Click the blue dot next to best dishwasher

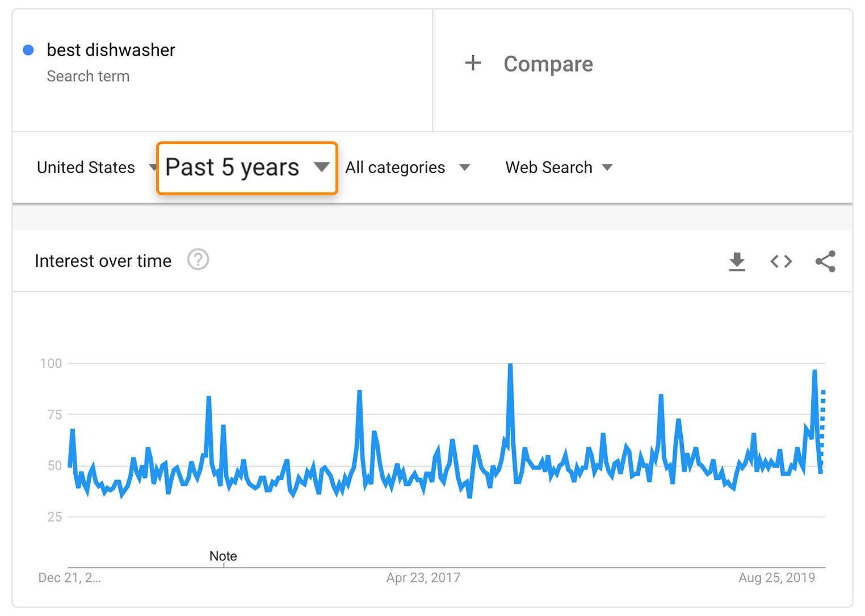click(28, 50)
